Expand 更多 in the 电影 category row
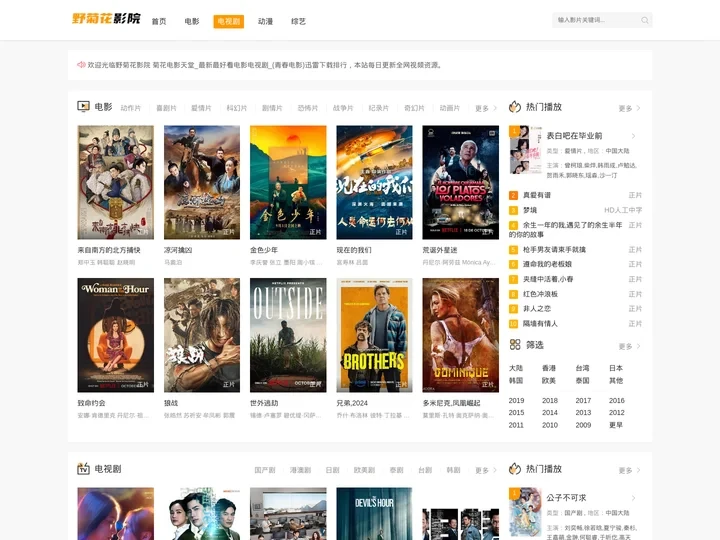This screenshot has height=540, width=720. [486, 108]
